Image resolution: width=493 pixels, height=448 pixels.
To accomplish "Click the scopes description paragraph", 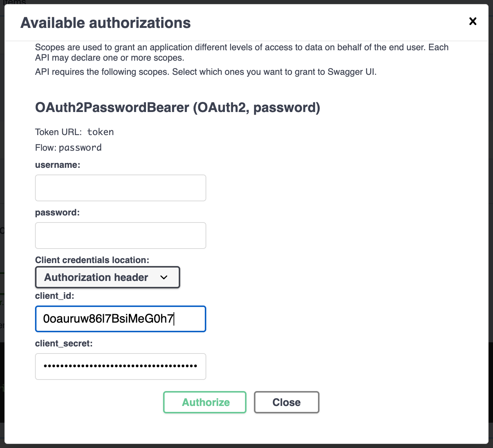I will point(241,52).
